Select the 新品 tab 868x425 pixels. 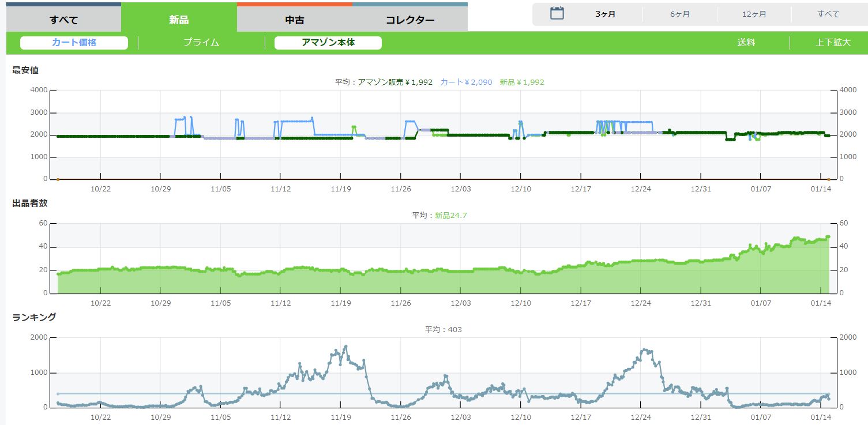click(179, 20)
